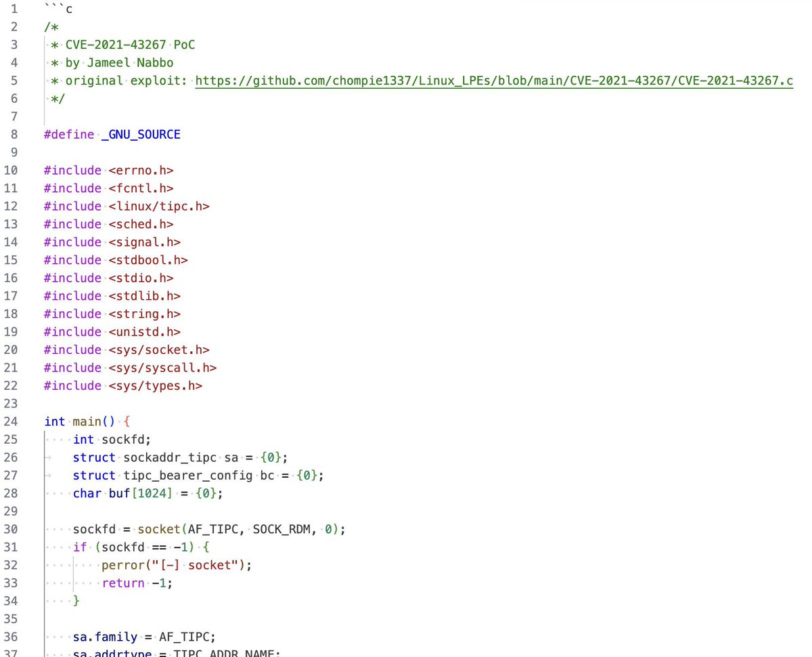Click the opening '```c' code fence

point(58,9)
